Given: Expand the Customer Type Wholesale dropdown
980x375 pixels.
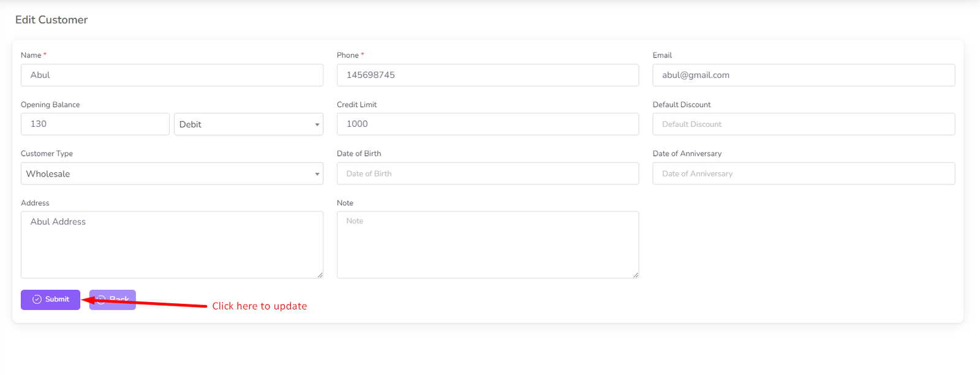Looking at the screenshot, I should [x=171, y=174].
